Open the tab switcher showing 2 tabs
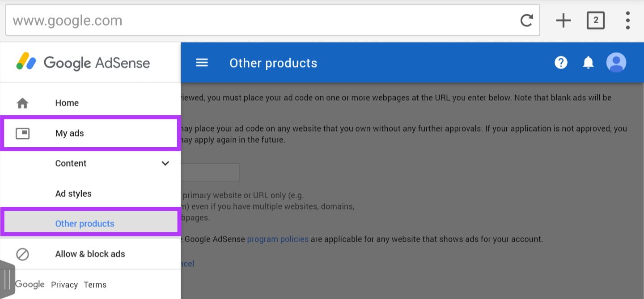 595,20
